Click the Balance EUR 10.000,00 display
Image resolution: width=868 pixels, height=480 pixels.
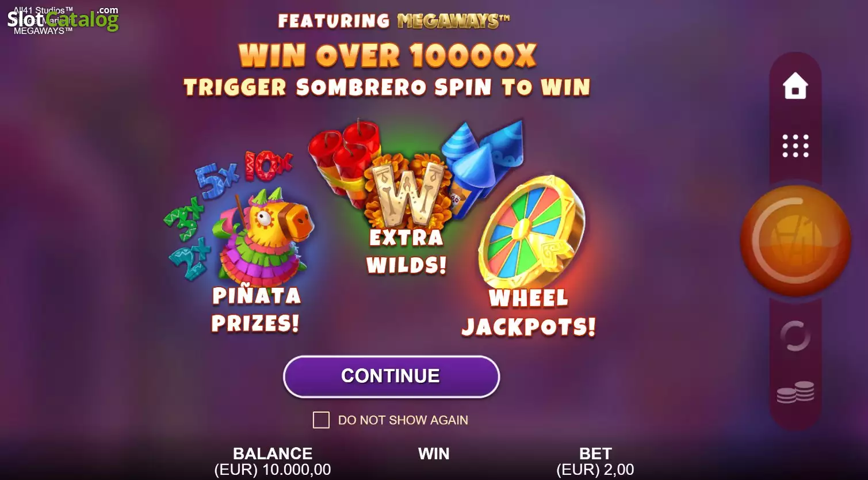[x=273, y=462]
